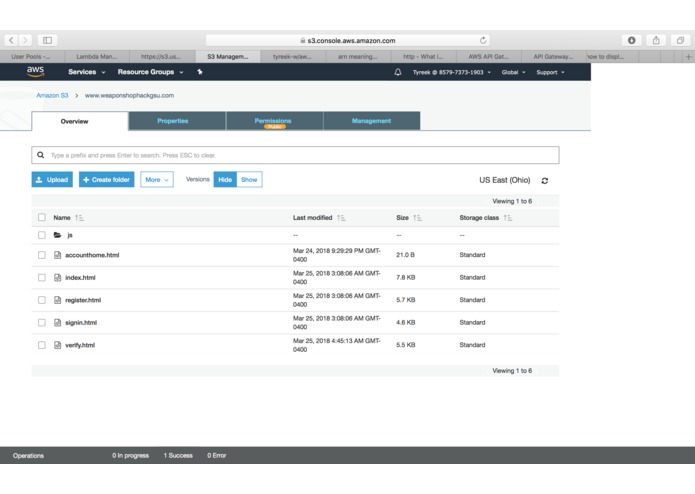Click the Safari address bar

348,40
